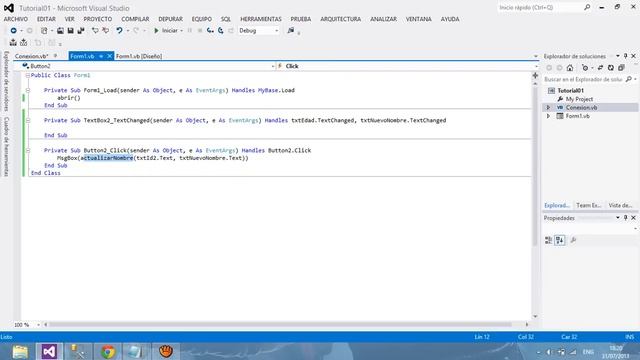Viewport: 640px width, 360px height.
Task: Open the HERRAMIENTAS menu
Action: tap(261, 19)
